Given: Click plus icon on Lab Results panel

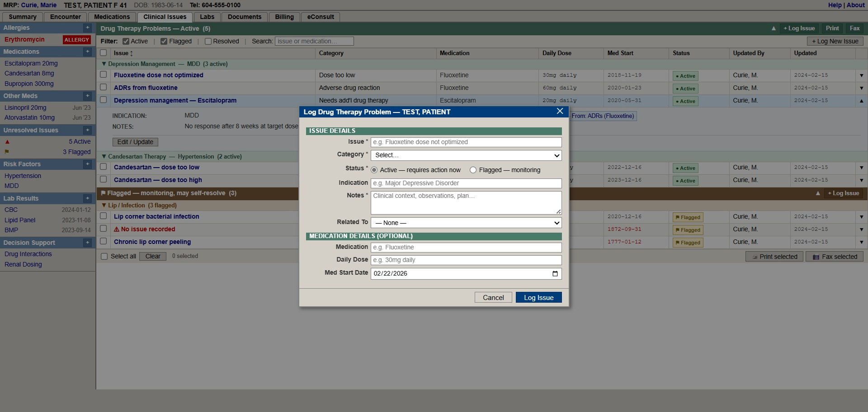Looking at the screenshot, I should click(x=88, y=198).
